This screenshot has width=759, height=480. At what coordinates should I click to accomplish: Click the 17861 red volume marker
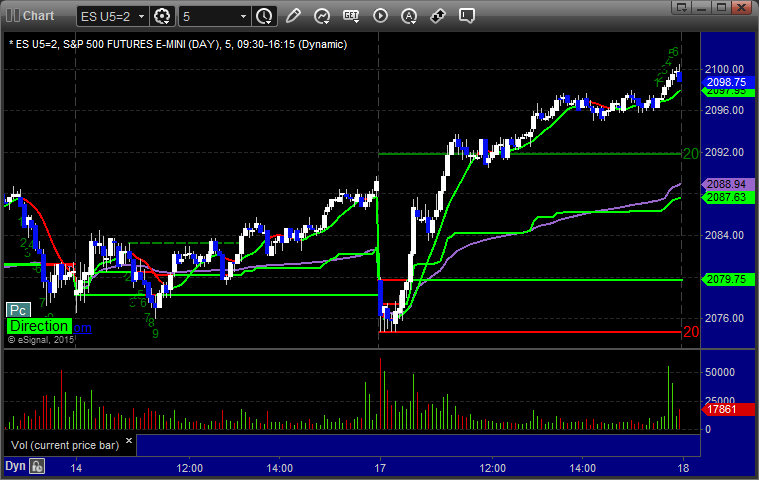click(x=728, y=409)
